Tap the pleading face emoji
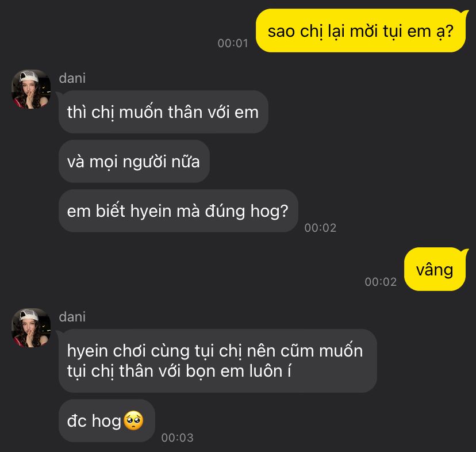This screenshot has height=452, width=476. [133, 421]
